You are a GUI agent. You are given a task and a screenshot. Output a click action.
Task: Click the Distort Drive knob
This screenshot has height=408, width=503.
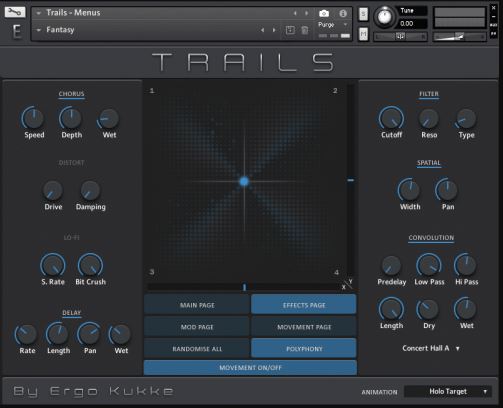[53, 191]
